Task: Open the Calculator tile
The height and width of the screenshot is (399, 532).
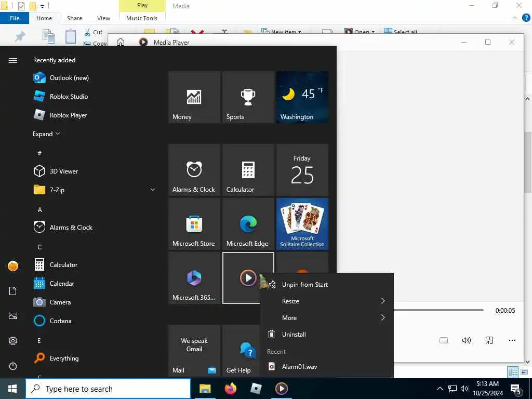Action: coord(248,170)
